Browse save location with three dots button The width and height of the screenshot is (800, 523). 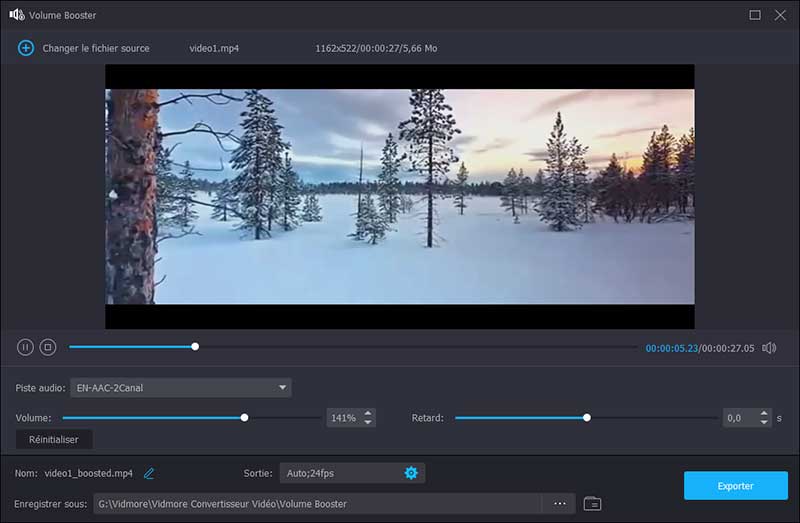560,504
